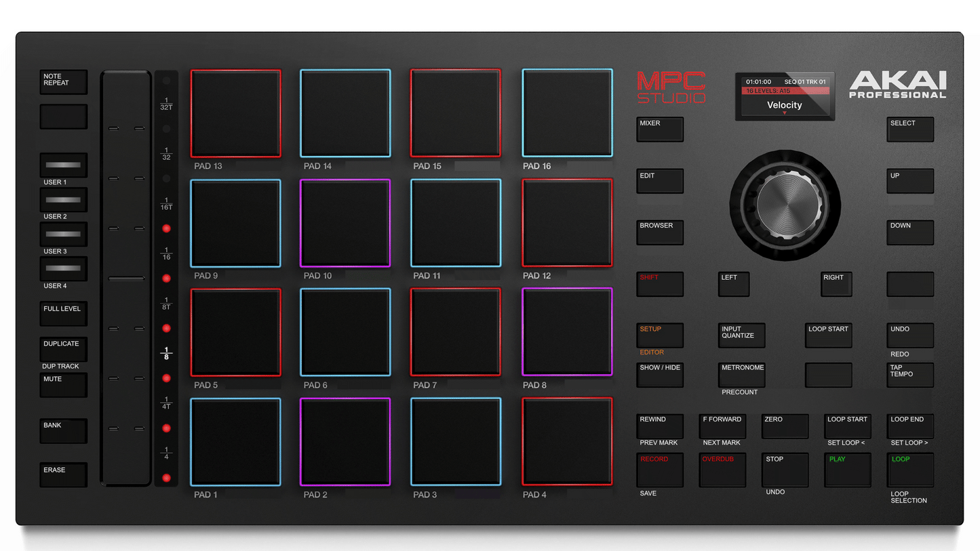Toggle the NOTE REPEAT button
Screen dimensions: 980x551
tap(64, 82)
